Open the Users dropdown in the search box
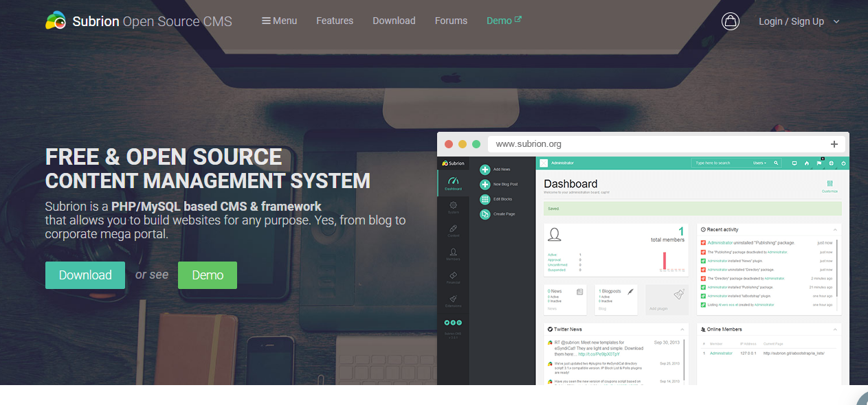Viewport: 868px width, 405px height. 759,163
